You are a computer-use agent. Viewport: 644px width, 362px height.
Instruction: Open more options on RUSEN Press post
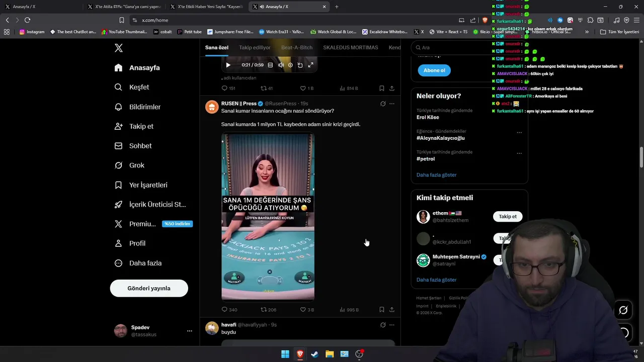(392, 104)
